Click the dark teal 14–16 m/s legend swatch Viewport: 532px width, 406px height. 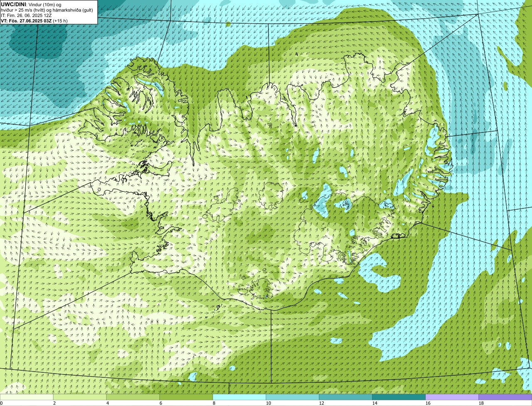pyautogui.click(x=399, y=397)
